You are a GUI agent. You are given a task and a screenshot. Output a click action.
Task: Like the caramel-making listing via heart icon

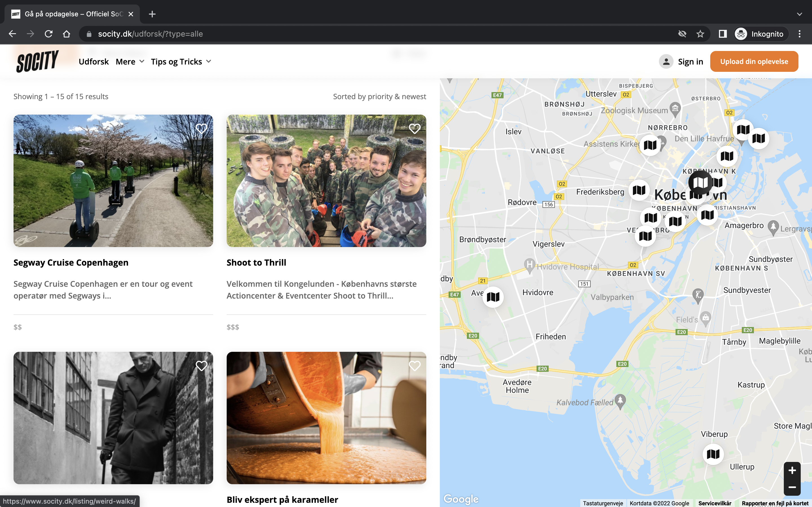coord(414,366)
